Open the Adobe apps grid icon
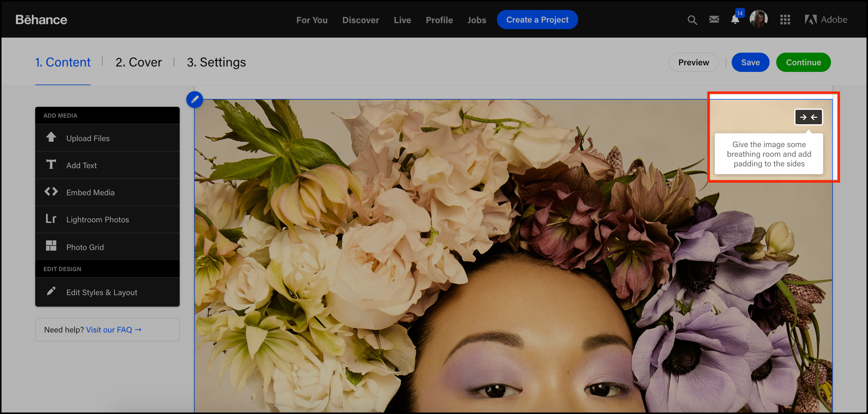This screenshot has width=868, height=414. pos(785,20)
